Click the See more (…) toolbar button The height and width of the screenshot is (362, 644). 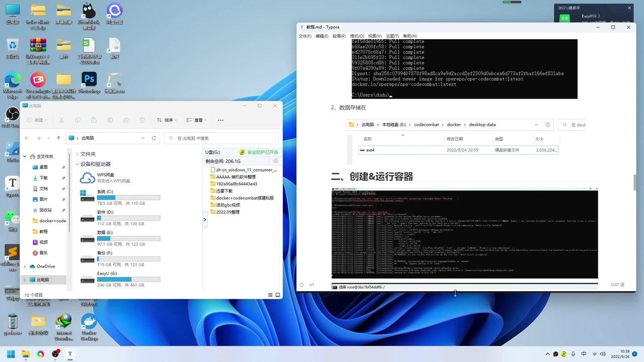[x=220, y=120]
